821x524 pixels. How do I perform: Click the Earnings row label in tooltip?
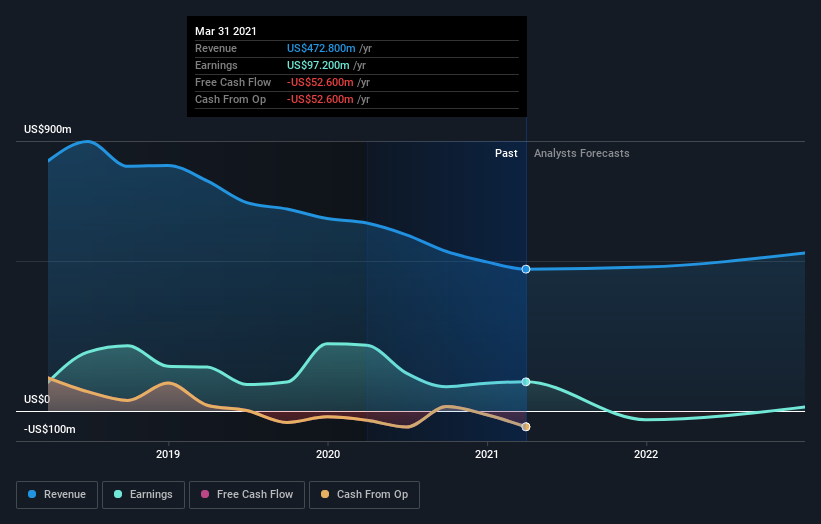click(216, 65)
